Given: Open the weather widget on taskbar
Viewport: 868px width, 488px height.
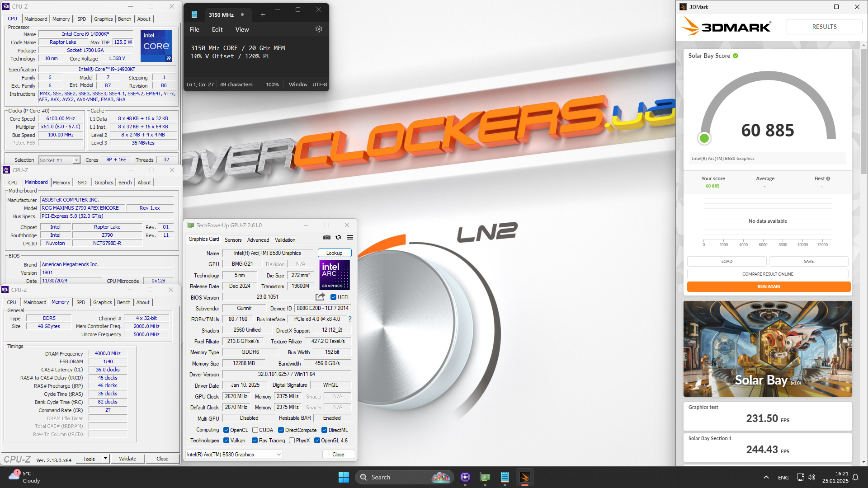Looking at the screenshot, I should tap(25, 477).
